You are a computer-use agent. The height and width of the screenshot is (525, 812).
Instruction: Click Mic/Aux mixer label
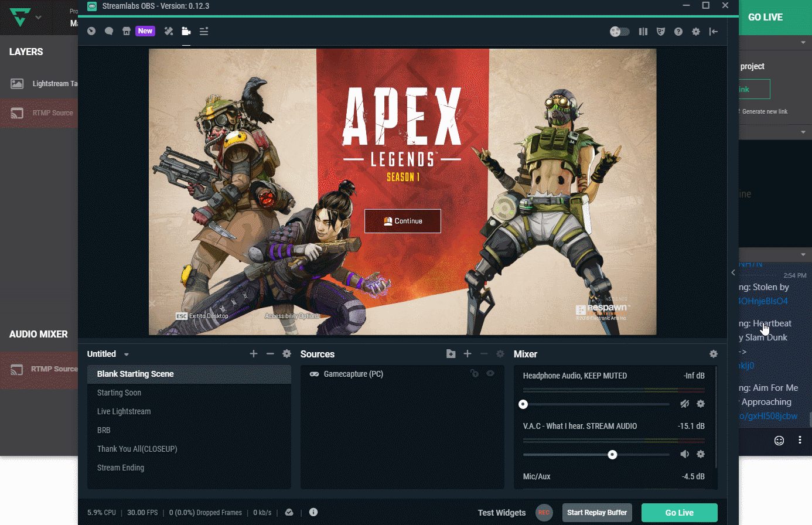[537, 476]
